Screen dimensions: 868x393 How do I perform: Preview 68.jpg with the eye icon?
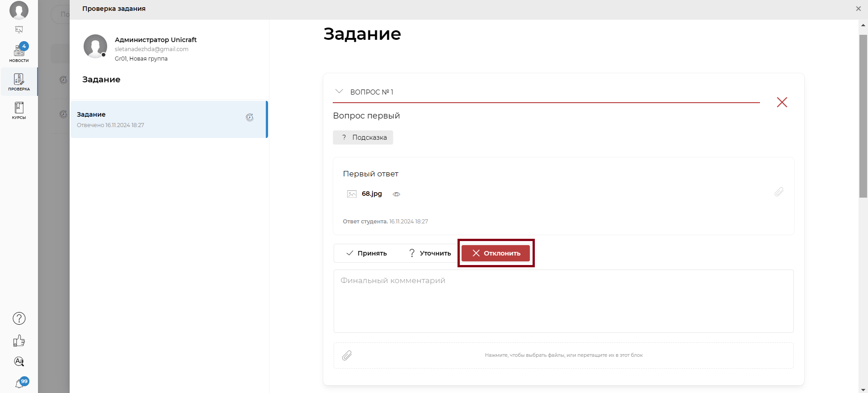(396, 194)
